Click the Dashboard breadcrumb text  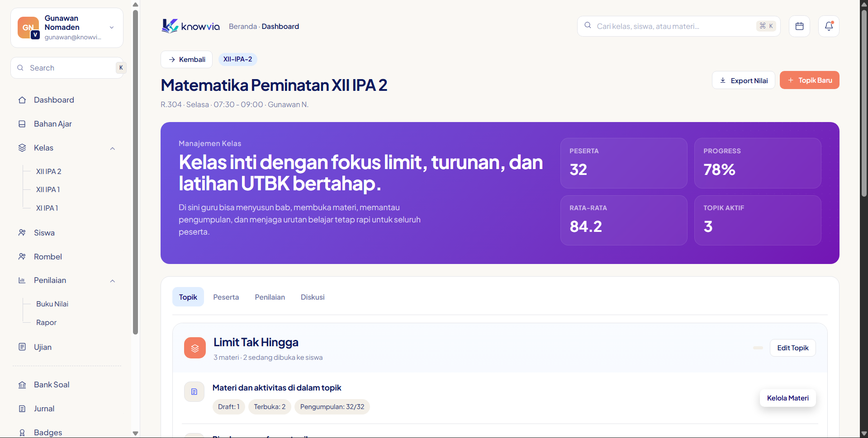(x=280, y=26)
